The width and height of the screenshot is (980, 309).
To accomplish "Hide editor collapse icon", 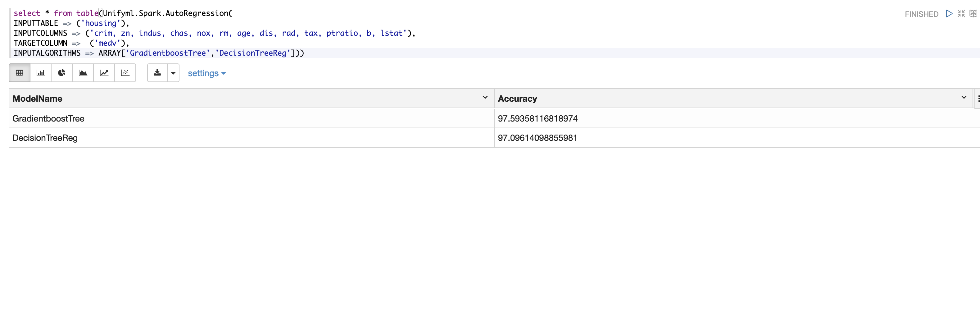I will [x=961, y=14].
